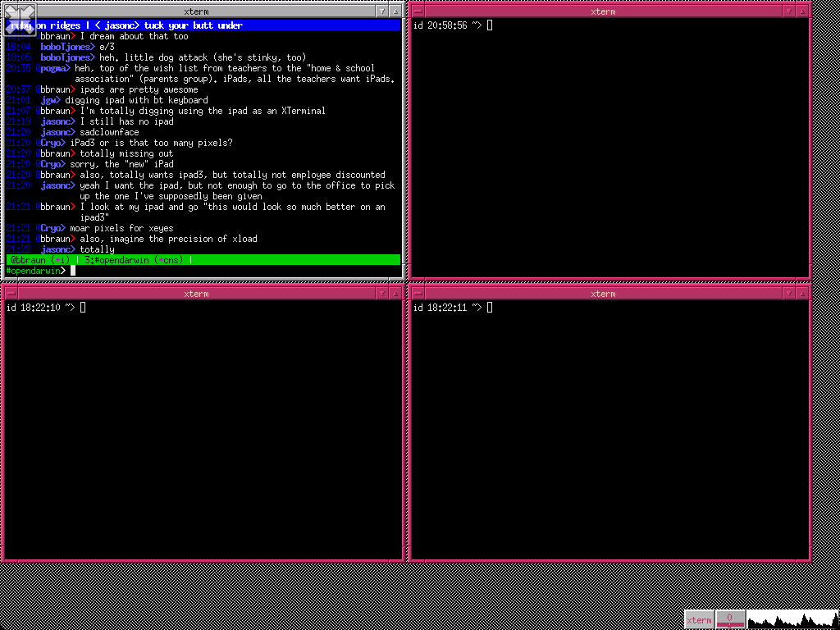Maximize the xterm showing 18:22:11 prompt
This screenshot has height=630, width=840.
tap(802, 294)
